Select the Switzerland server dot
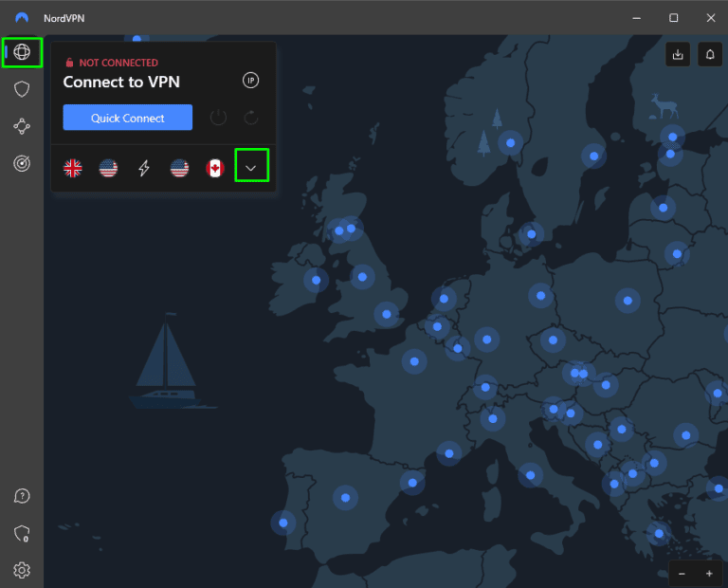Screen dimensions: 728x588 pos(485,387)
